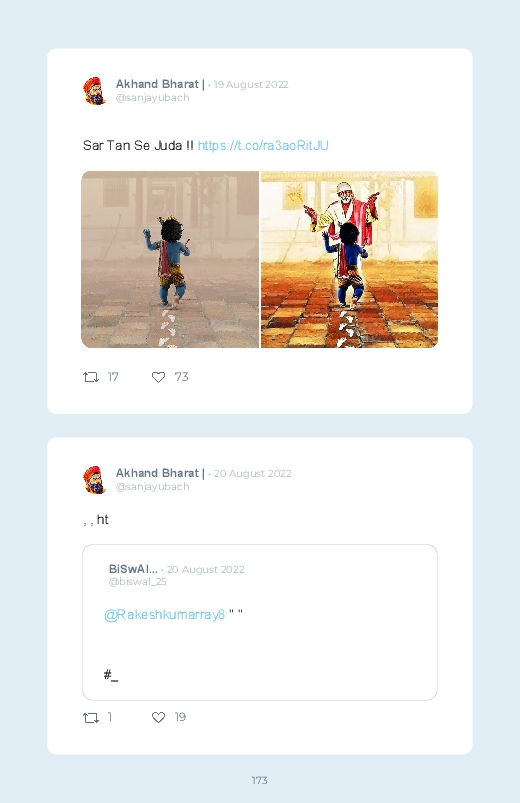Like the second tweet with heart icon
The height and width of the screenshot is (803, 520).
158,717
